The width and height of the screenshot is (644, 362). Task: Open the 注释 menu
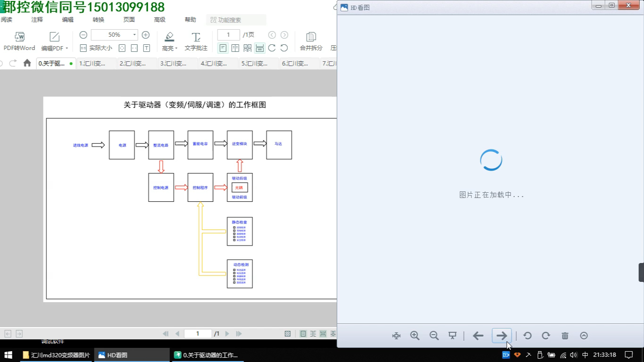[x=37, y=20]
